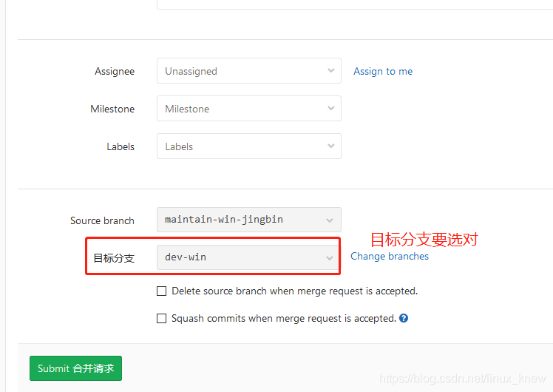Screen dimensions: 553x392
Task: Open target branch dropdown showing dev-win
Action: 248,257
